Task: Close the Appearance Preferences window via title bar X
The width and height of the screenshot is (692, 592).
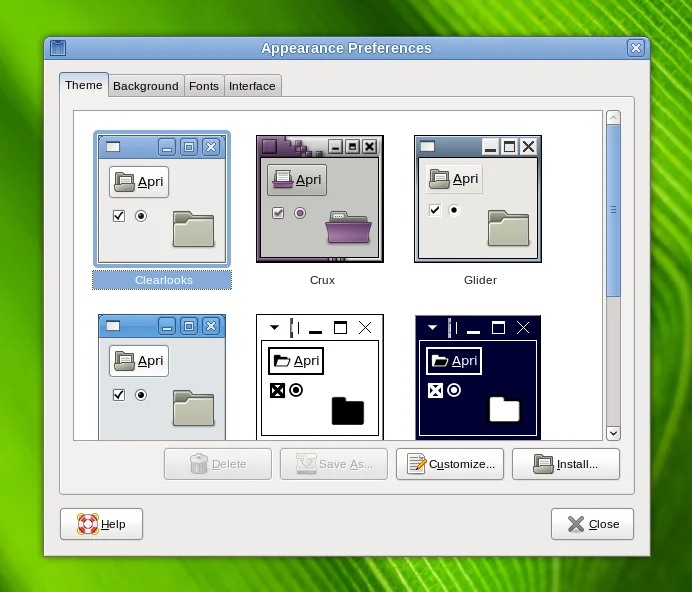Action: (x=636, y=48)
